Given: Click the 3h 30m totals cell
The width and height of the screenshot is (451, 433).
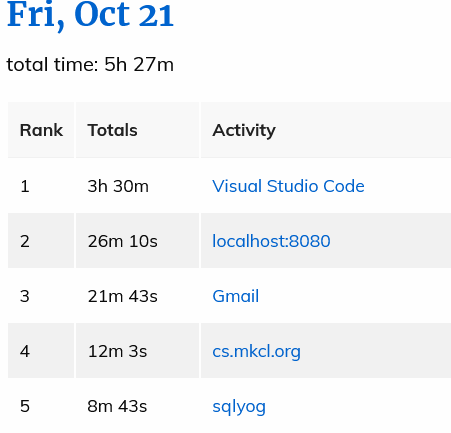Looking at the screenshot, I should point(137,186).
